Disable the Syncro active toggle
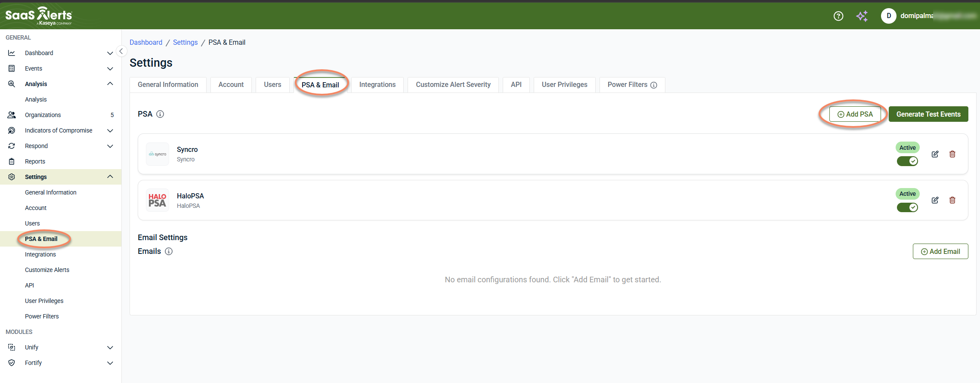This screenshot has height=383, width=980. (907, 161)
